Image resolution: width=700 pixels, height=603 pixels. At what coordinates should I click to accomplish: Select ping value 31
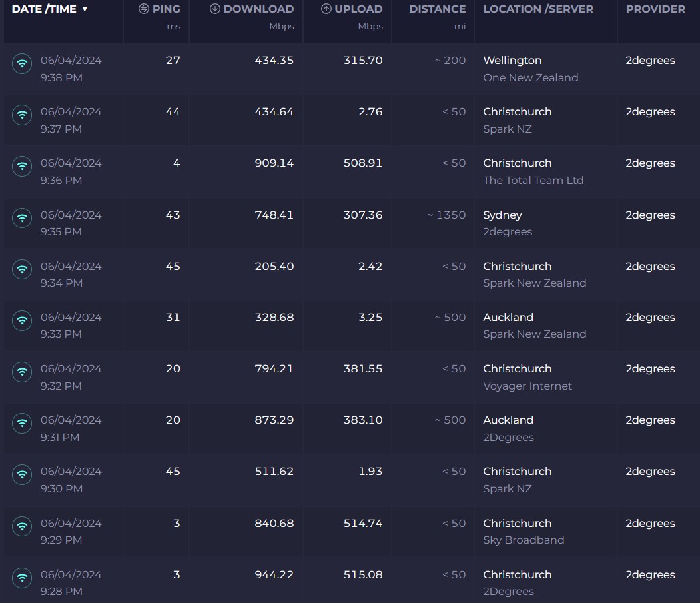173,318
